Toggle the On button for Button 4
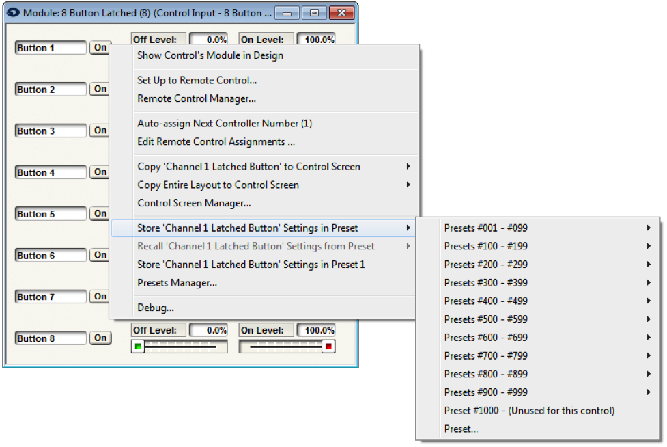This screenshot has width=667, height=447. coord(100,172)
